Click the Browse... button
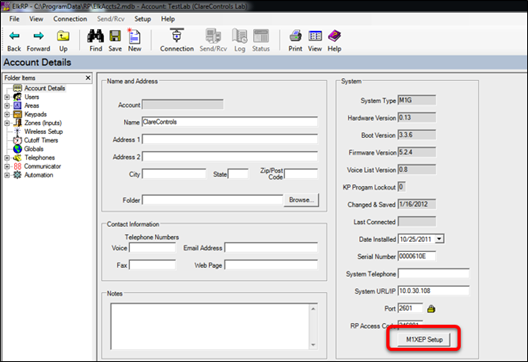The image size is (528, 362). pyautogui.click(x=301, y=200)
